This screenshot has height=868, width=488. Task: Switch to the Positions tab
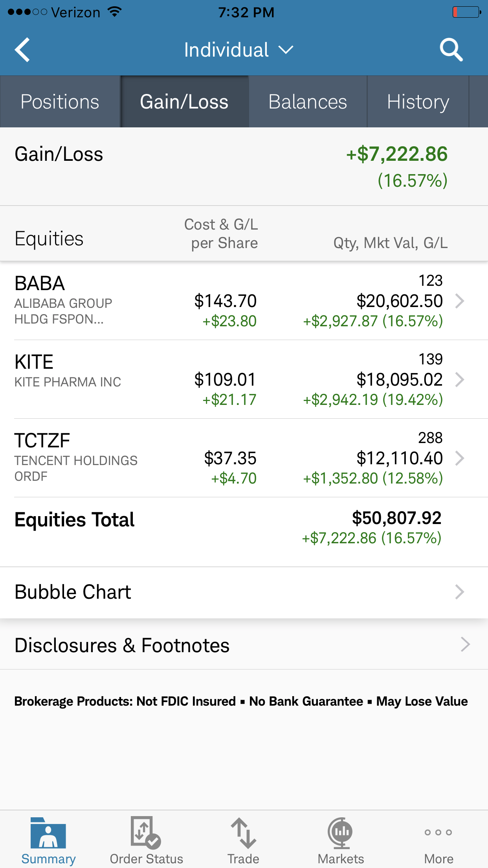60,101
